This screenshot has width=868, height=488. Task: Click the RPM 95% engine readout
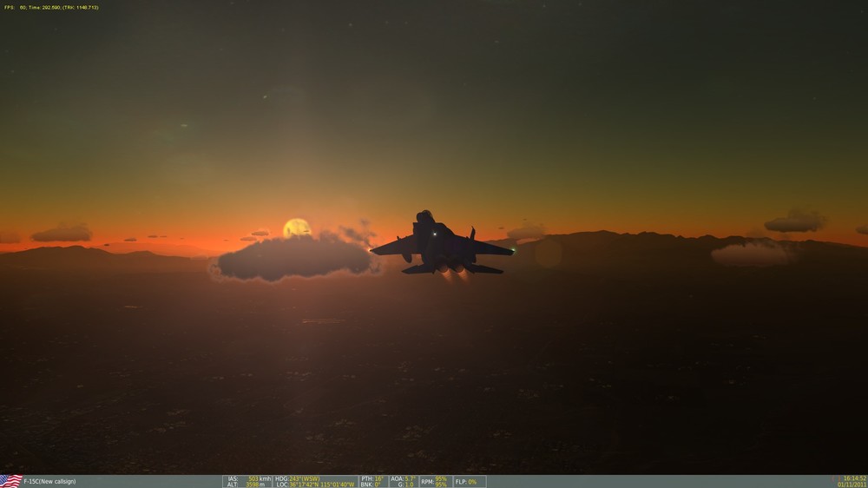(x=434, y=481)
